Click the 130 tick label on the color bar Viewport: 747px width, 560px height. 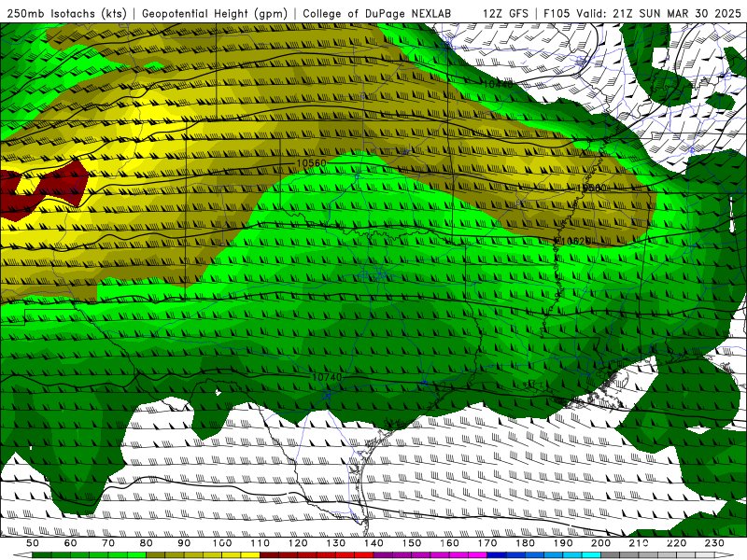(x=336, y=543)
